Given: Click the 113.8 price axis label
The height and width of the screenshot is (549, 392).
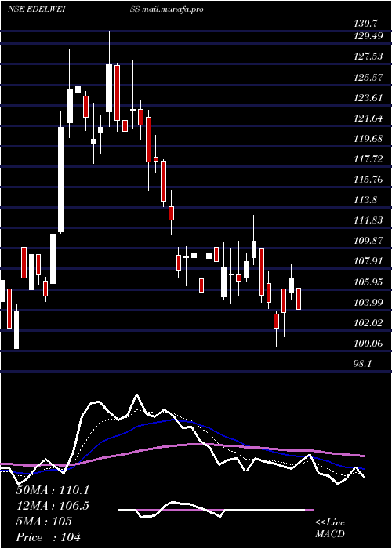Looking at the screenshot, I should (x=365, y=200).
